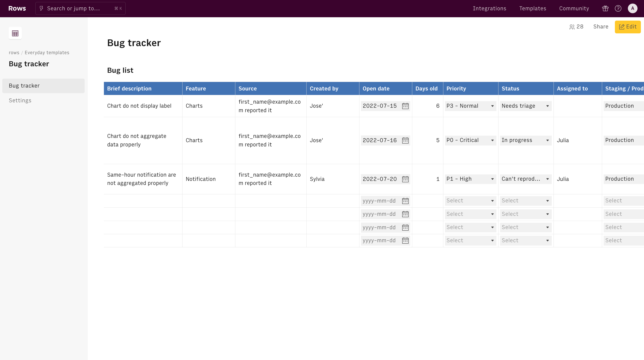Screen dimensions: 644x360
Task: Click the Rows logo
Action: 17,9
